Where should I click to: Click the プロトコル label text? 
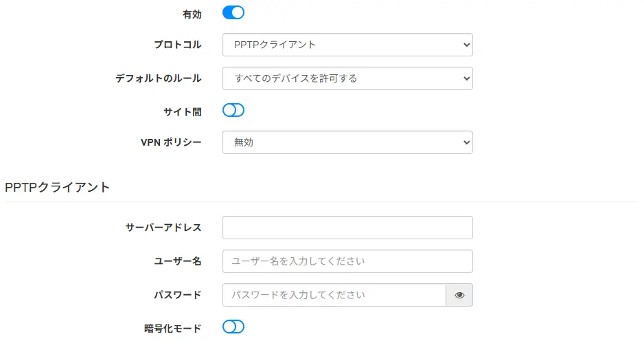177,45
